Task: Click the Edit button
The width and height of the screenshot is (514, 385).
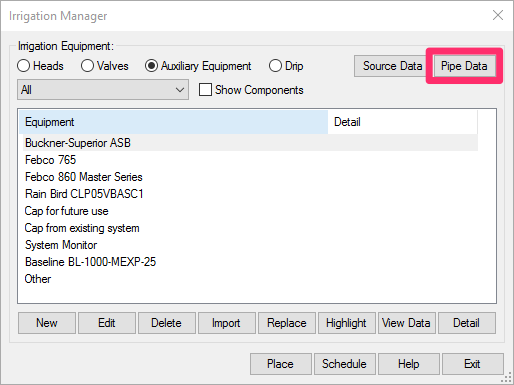Action: pos(107,323)
